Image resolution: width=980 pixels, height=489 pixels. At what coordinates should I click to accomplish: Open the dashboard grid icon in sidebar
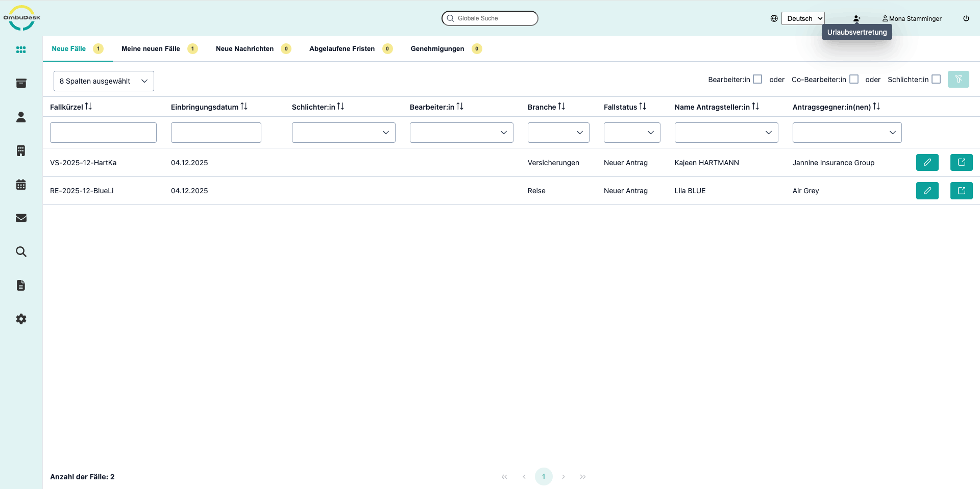click(x=21, y=49)
